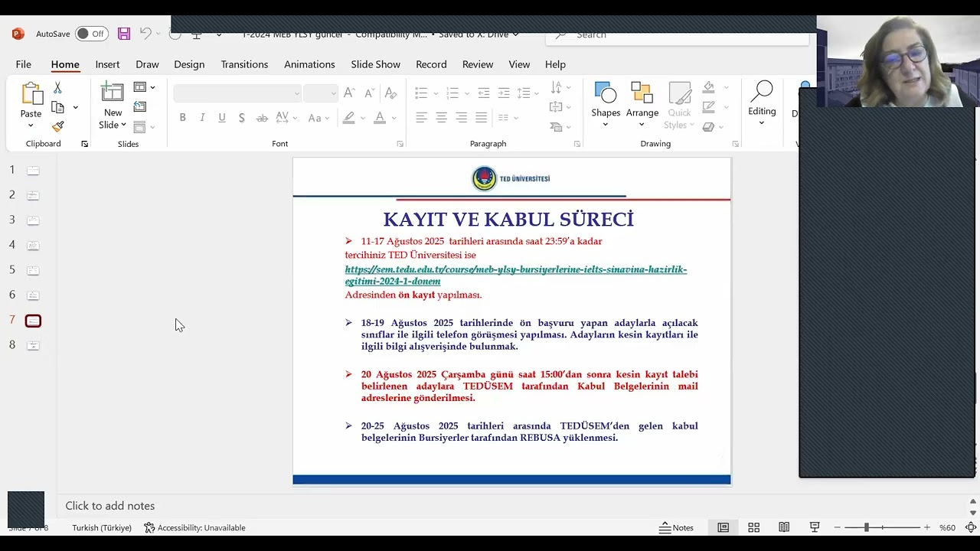Click the Undo arrow

click(145, 34)
